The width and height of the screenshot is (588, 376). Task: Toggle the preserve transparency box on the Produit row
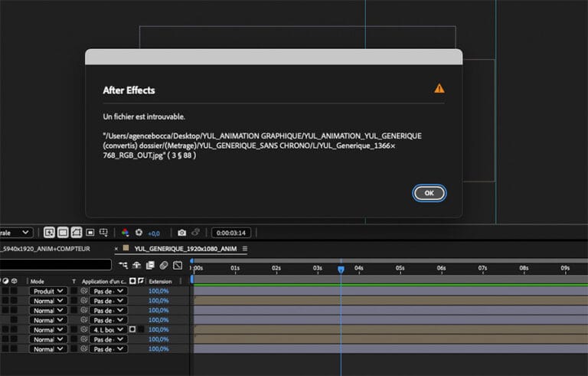coord(73,291)
